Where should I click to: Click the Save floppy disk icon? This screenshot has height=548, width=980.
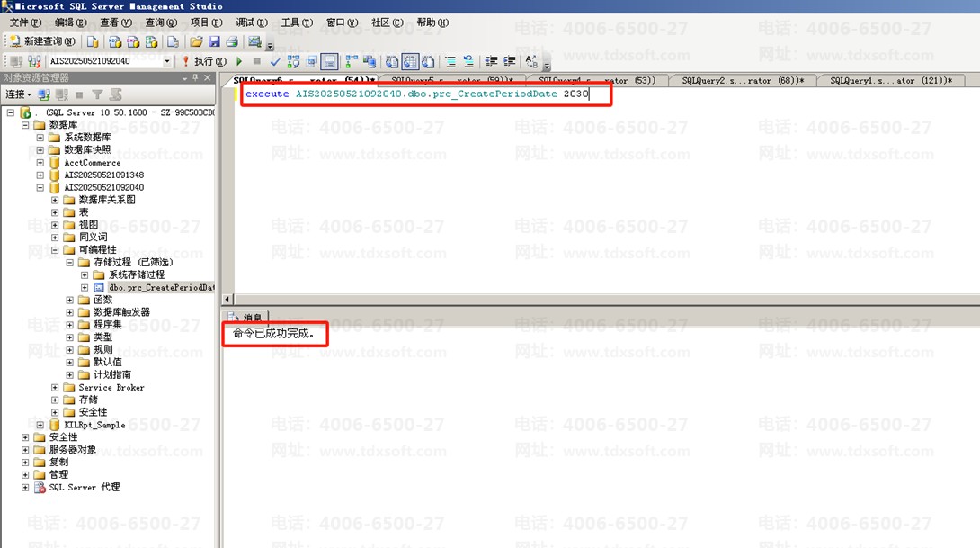click(x=214, y=41)
